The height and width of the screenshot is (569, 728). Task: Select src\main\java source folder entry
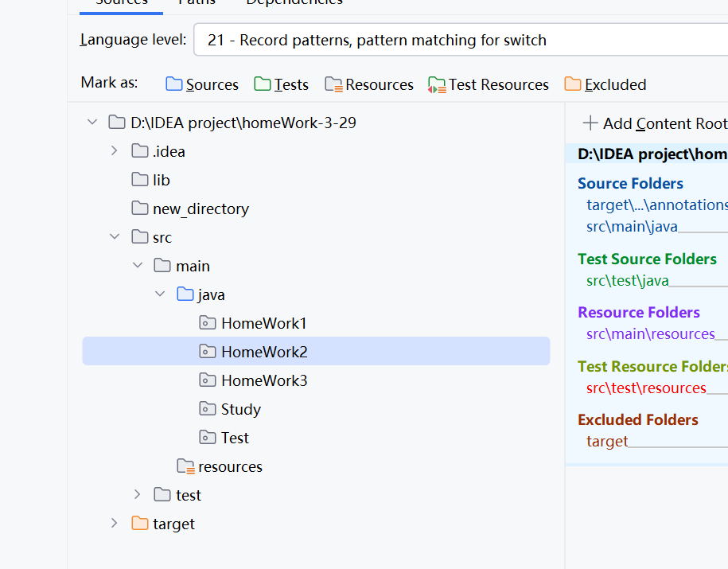click(632, 227)
